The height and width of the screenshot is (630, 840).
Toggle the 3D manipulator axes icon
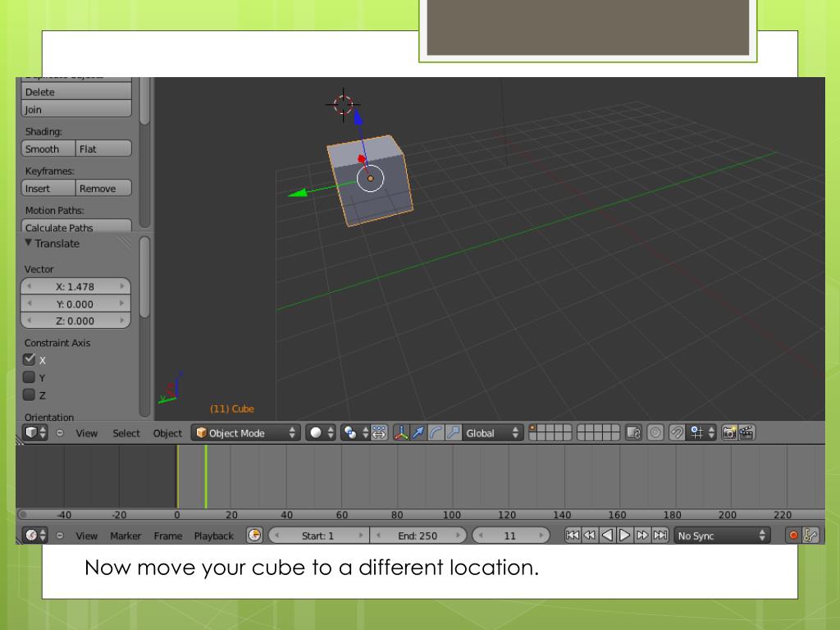(401, 433)
